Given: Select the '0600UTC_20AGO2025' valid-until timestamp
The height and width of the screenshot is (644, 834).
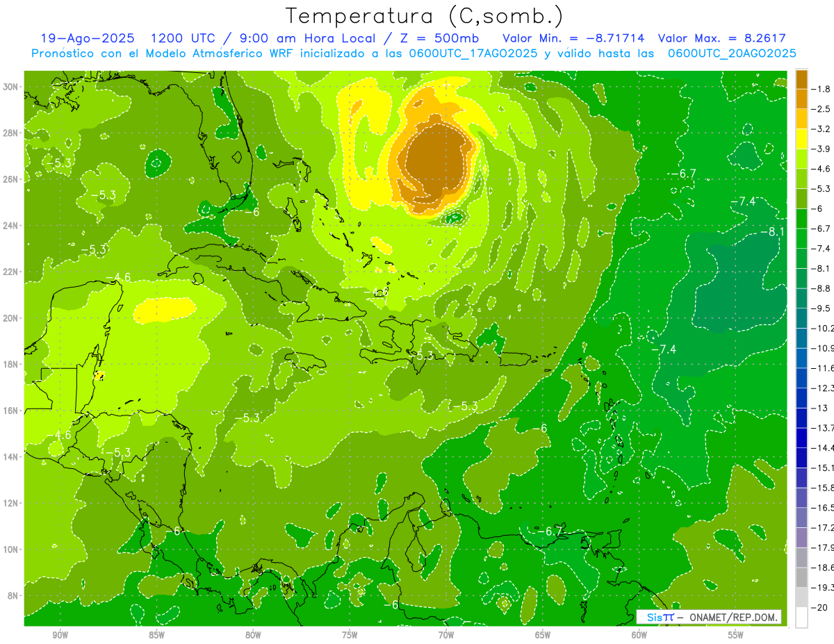Looking at the screenshot, I should 732,53.
